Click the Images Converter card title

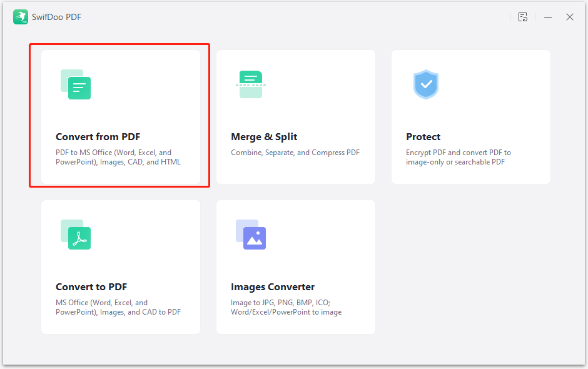click(273, 286)
